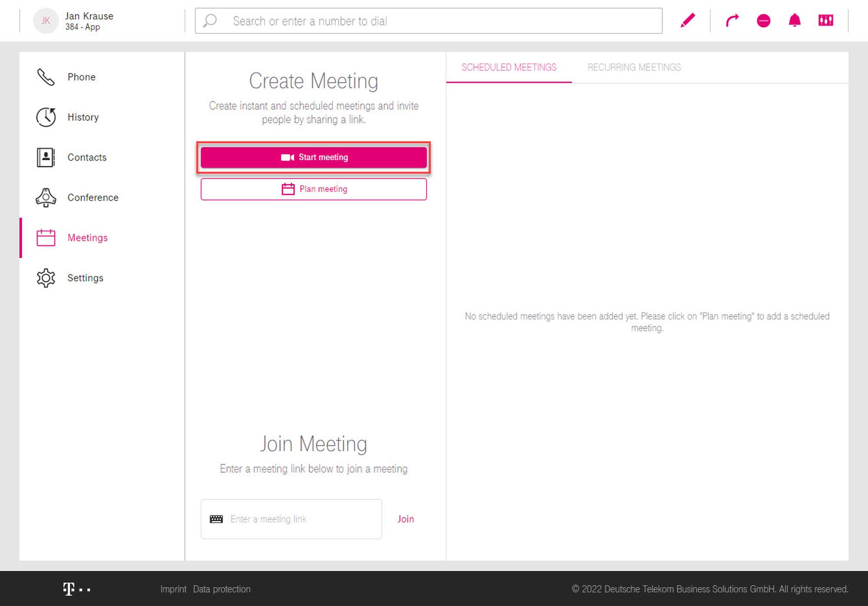Click the pink pencil edit icon

point(688,20)
